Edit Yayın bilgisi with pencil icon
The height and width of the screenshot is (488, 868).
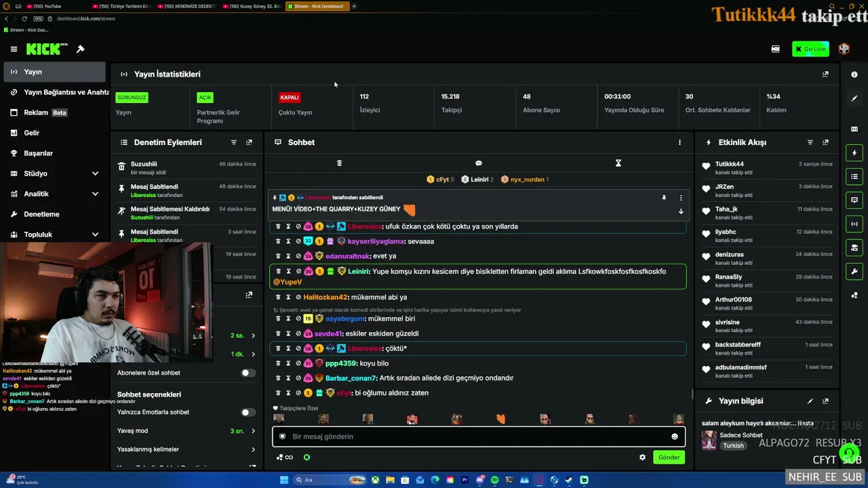click(810, 401)
